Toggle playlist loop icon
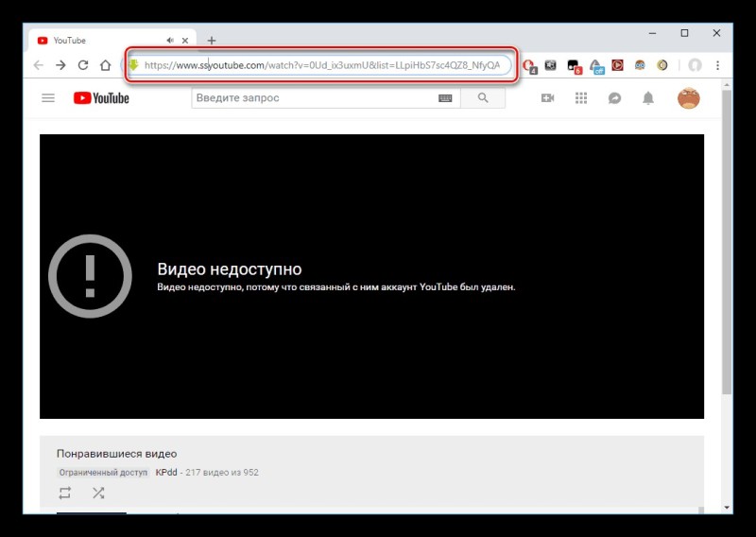This screenshot has height=537, width=756. [x=65, y=493]
